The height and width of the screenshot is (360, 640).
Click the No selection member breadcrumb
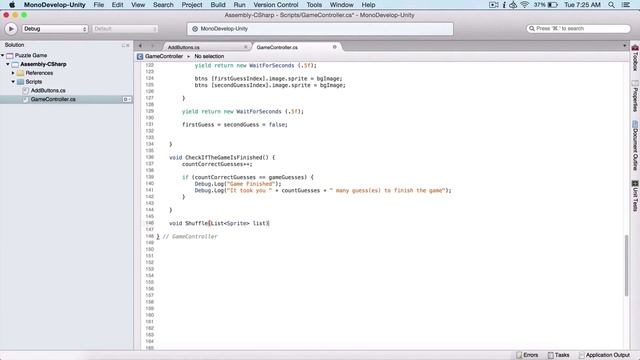209,56
